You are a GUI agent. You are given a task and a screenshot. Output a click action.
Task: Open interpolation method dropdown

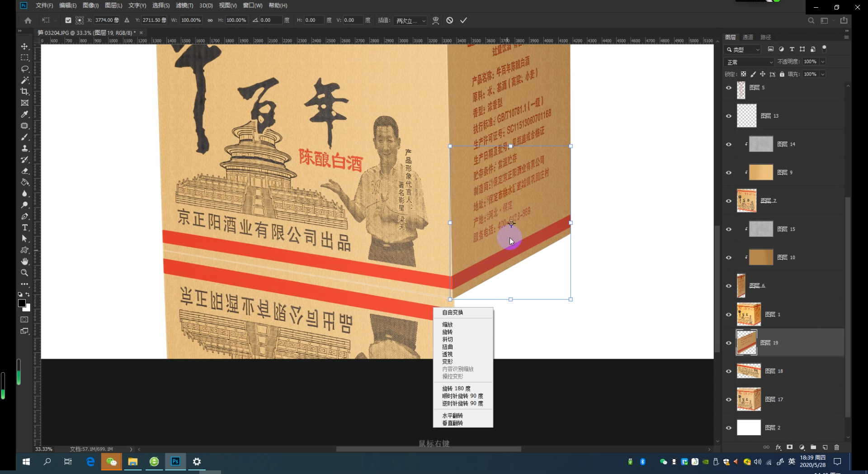(410, 20)
